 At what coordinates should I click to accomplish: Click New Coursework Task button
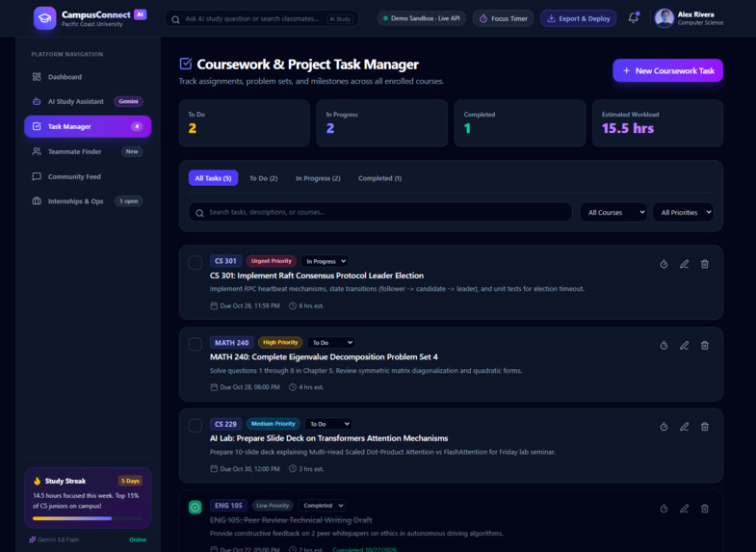(x=667, y=70)
